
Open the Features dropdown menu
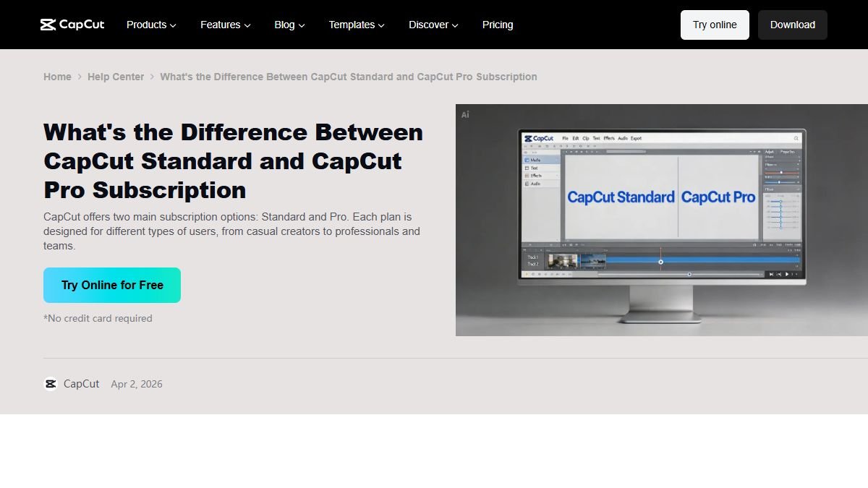pyautogui.click(x=226, y=25)
